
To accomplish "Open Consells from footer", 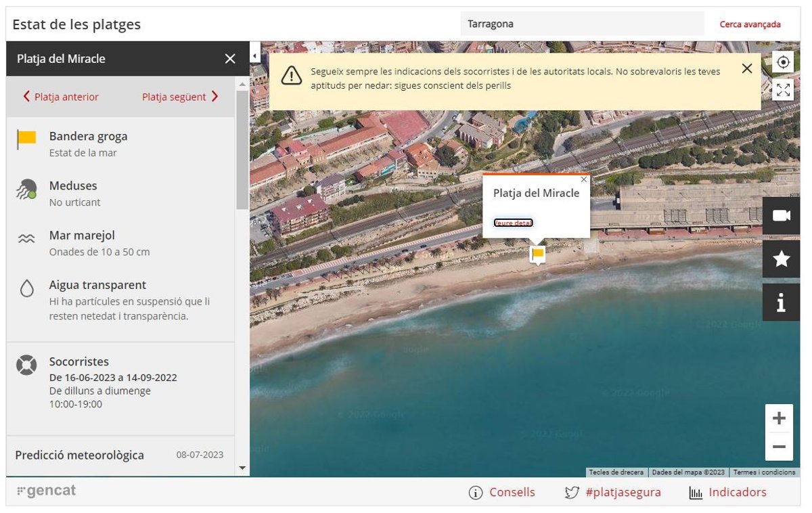I will coord(502,493).
